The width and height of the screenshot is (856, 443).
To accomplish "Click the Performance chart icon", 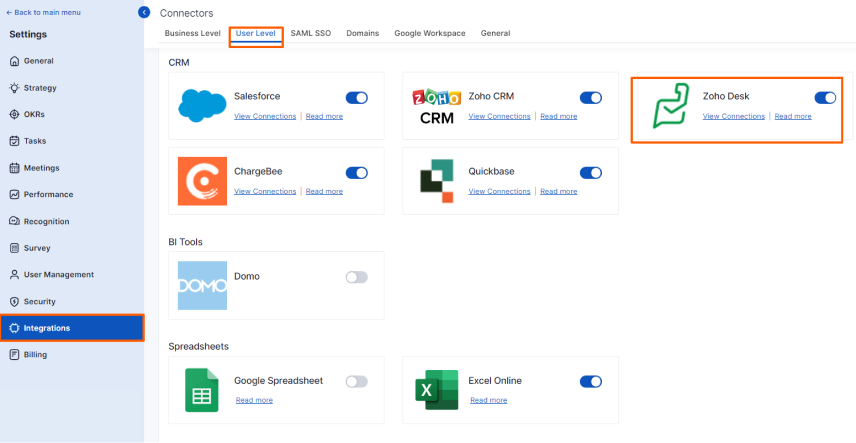I will click(15, 194).
